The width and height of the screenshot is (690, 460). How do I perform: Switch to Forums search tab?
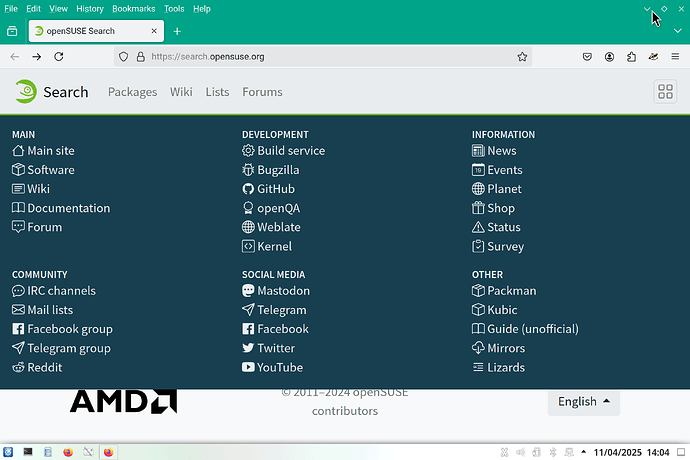(262, 92)
